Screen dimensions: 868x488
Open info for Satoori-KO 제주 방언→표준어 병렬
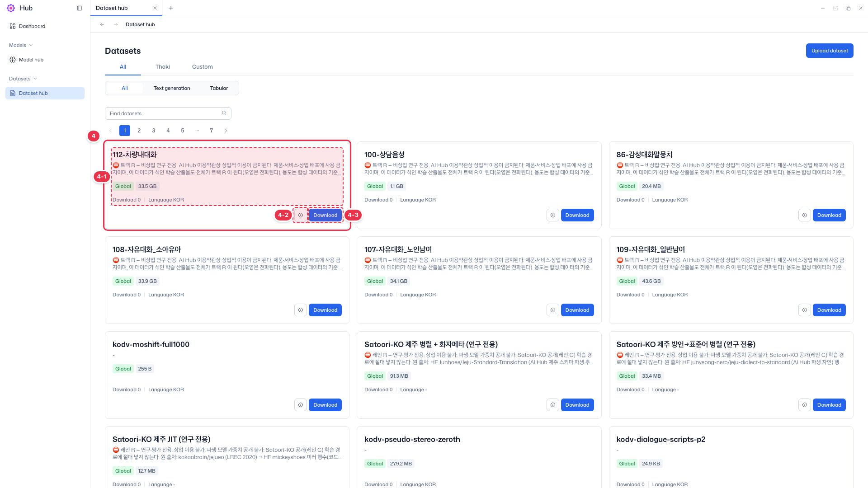click(805, 405)
